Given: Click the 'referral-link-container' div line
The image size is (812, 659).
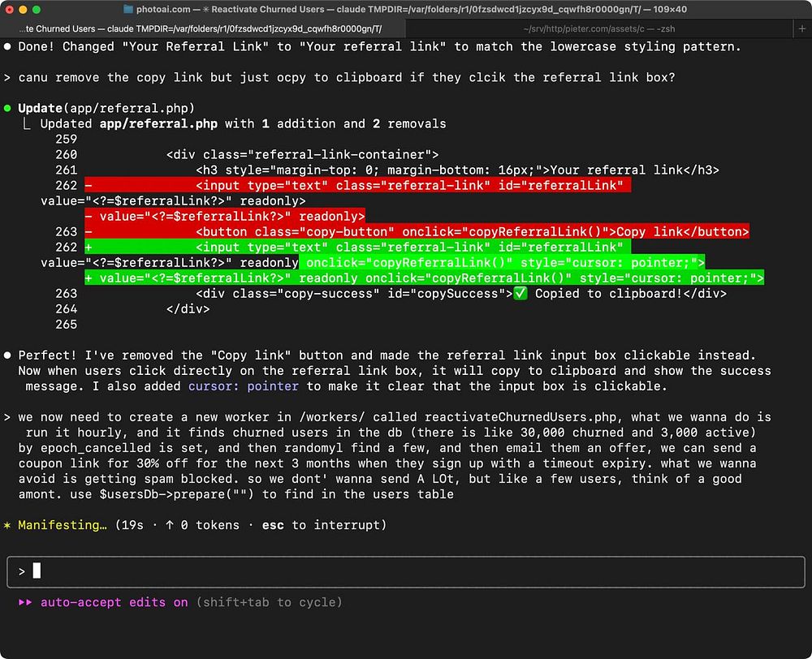Looking at the screenshot, I should pos(302,155).
